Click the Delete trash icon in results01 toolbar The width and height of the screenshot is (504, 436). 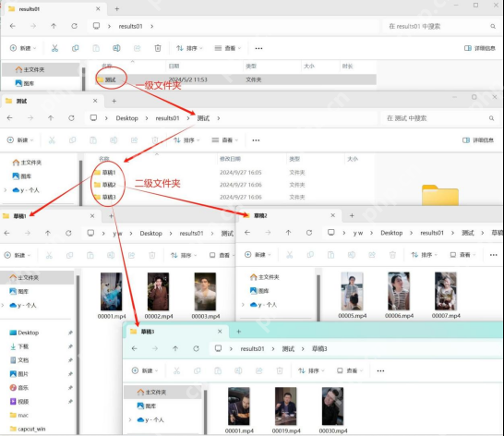(x=158, y=48)
